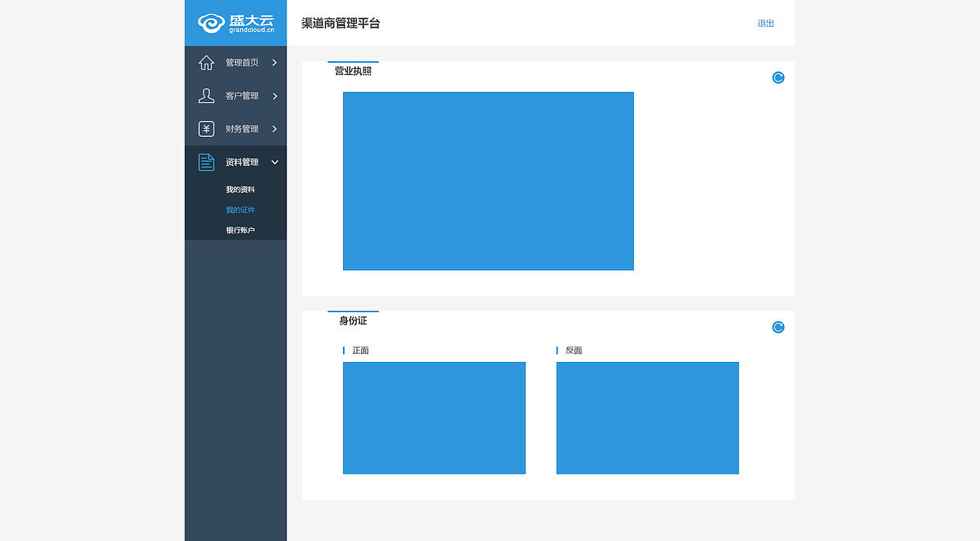
Task: Go to 我的资料 submenu item
Action: point(240,189)
